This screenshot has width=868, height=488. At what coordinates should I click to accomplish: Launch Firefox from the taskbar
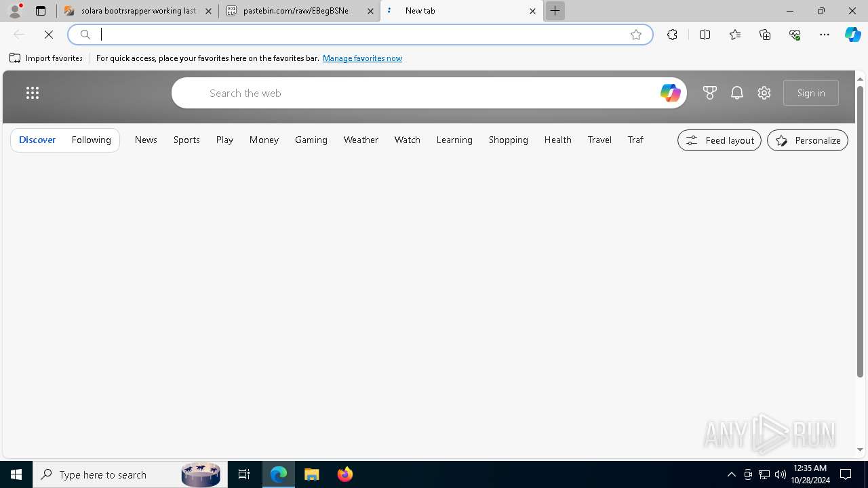[x=345, y=474]
